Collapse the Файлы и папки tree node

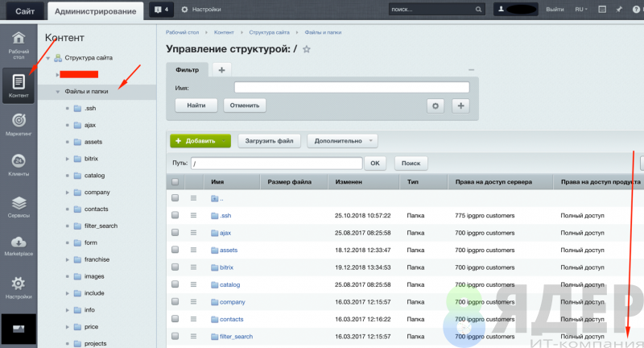point(58,92)
